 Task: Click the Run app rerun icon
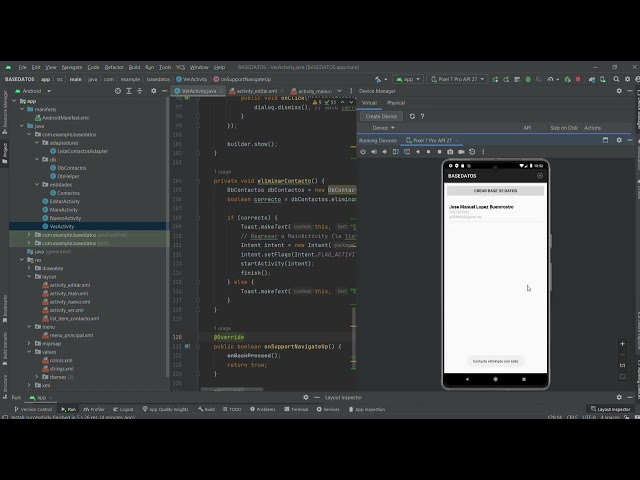(x=496, y=79)
